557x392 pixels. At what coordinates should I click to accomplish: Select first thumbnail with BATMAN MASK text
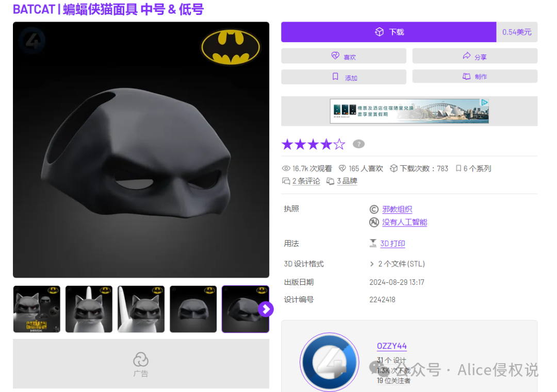coord(37,309)
